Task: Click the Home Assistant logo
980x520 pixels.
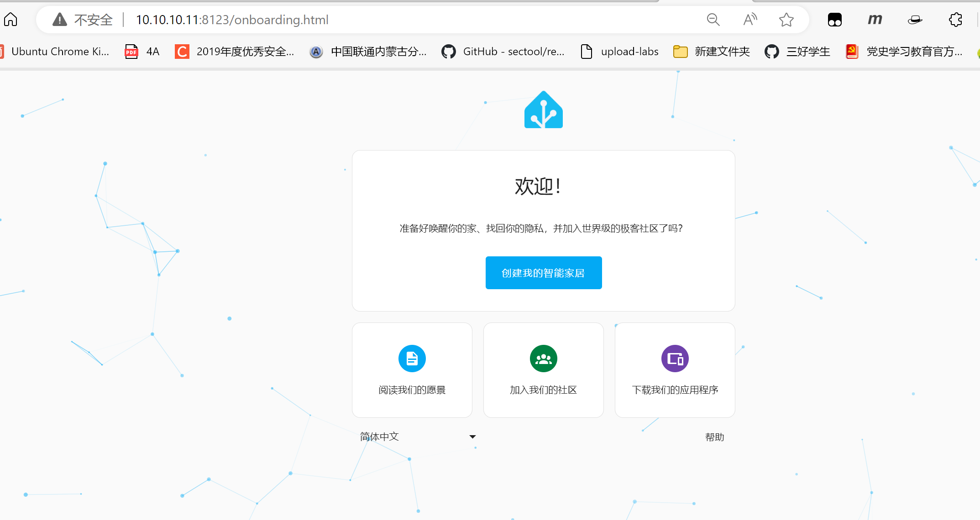Action: coord(544,109)
